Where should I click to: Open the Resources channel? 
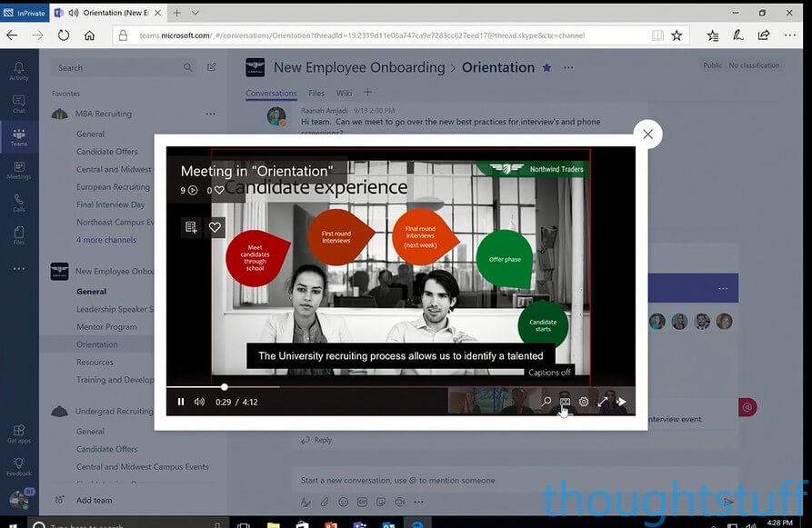pyautogui.click(x=95, y=362)
